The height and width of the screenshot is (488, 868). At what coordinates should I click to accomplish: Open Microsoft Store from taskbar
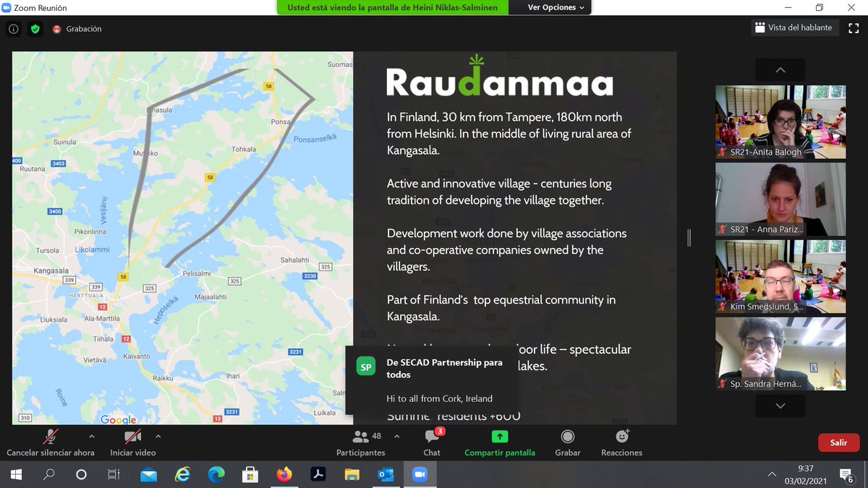(x=250, y=474)
